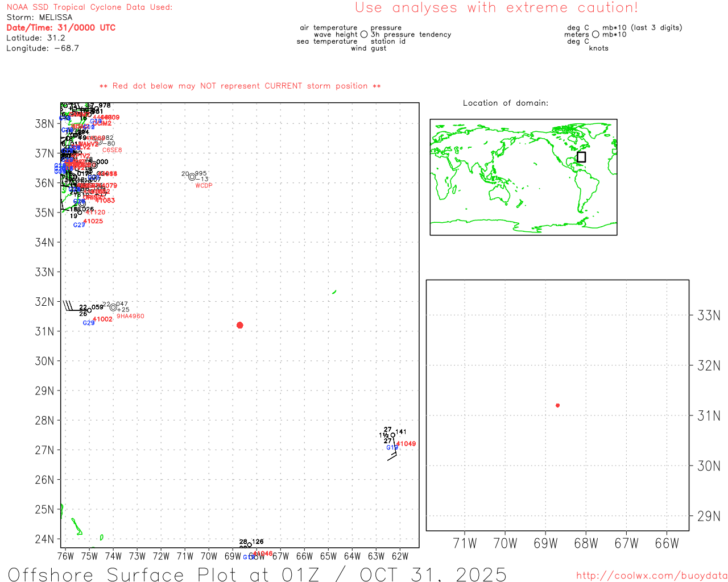The width and height of the screenshot is (728, 582).
Task: Click the red-dot position disclaimer text
Action: 240,86
